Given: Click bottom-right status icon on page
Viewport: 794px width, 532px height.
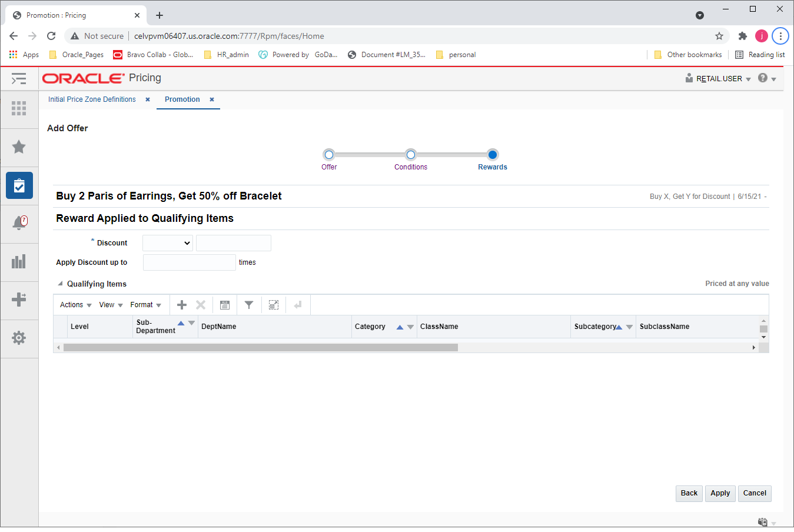Looking at the screenshot, I should pyautogui.click(x=763, y=522).
